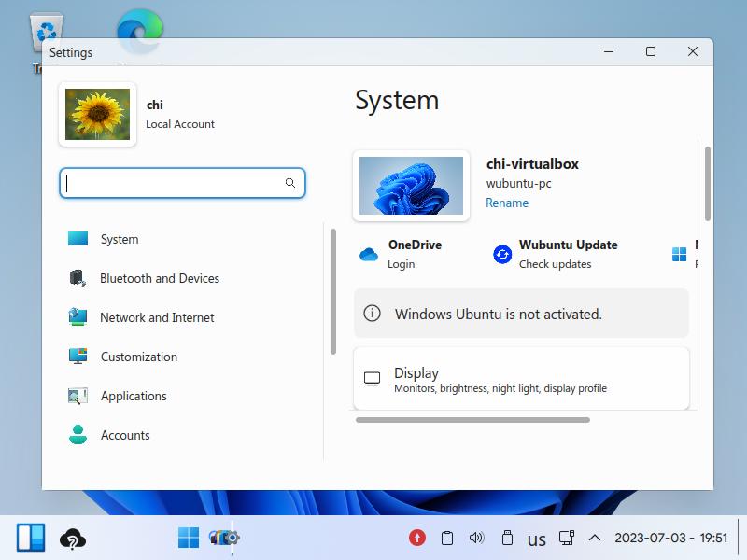Open the date and time clock
The width and height of the screenshot is (747, 560).
[x=670, y=539]
